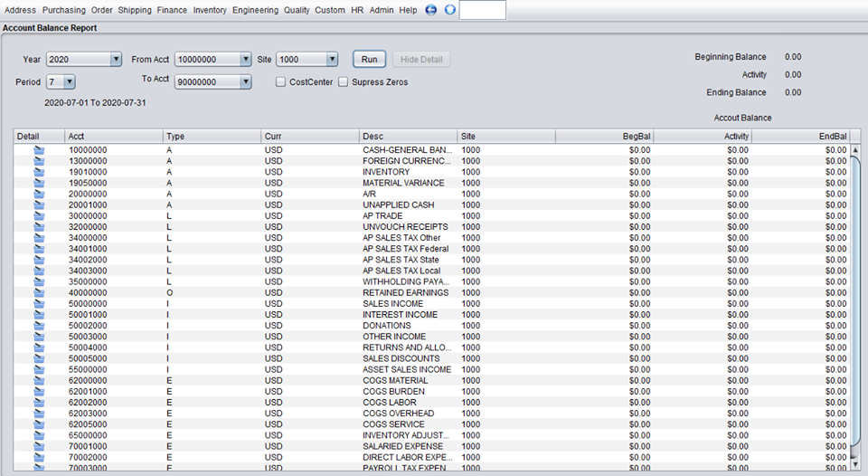868x476 pixels.
Task: Open detail folder for AP TRADE row
Action: (39, 216)
